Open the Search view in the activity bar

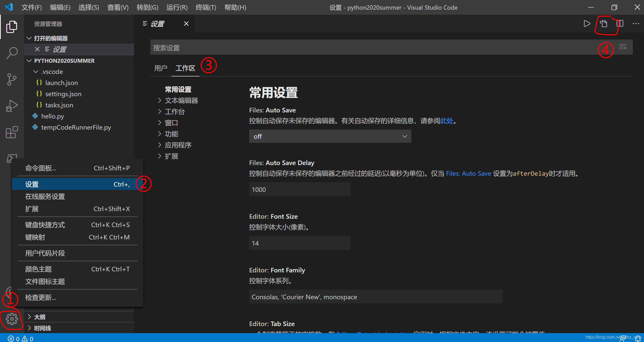click(x=11, y=53)
